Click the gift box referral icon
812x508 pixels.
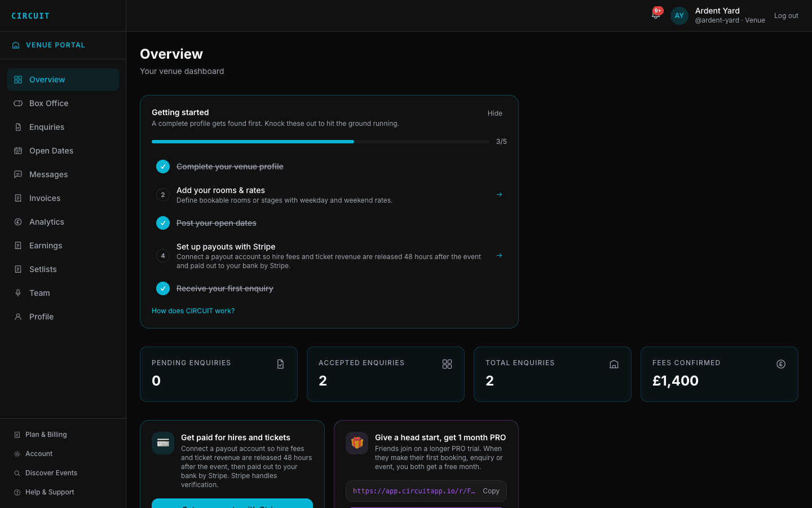[357, 443]
